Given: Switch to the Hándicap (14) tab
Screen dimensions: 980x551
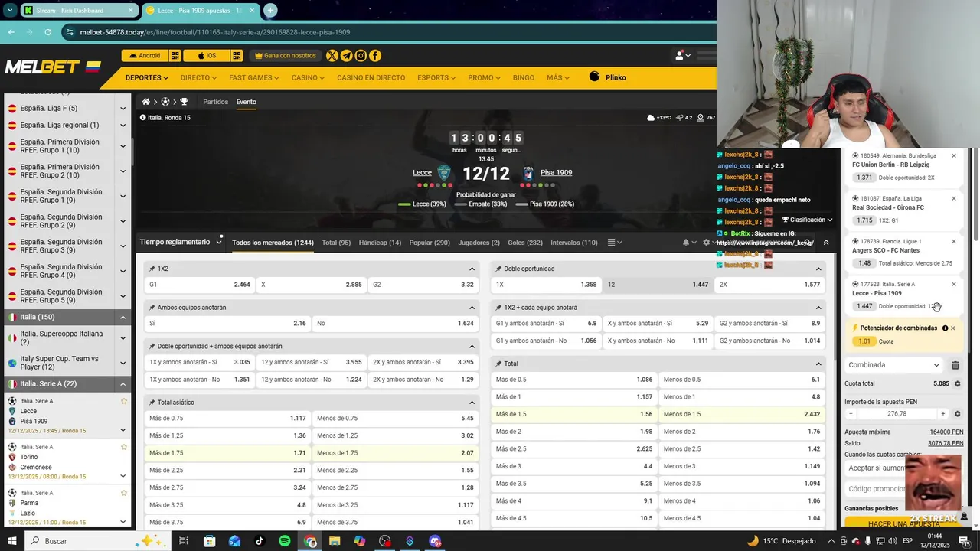Looking at the screenshot, I should [x=380, y=243].
